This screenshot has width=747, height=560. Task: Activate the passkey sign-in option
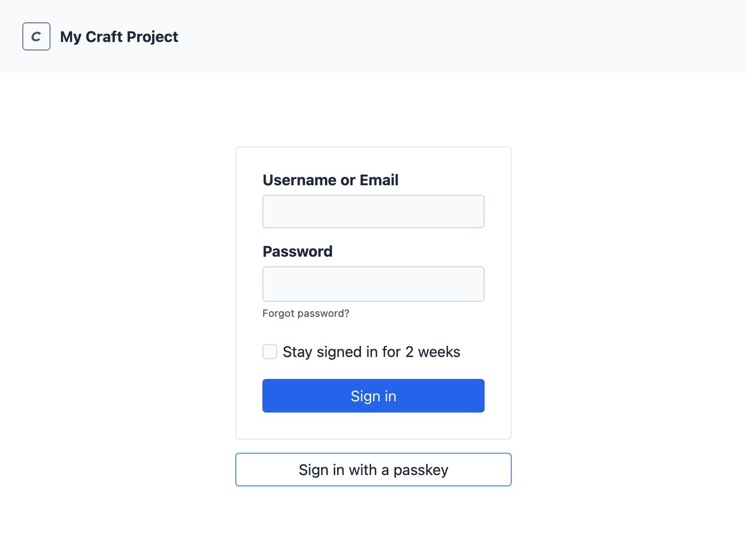[373, 469]
